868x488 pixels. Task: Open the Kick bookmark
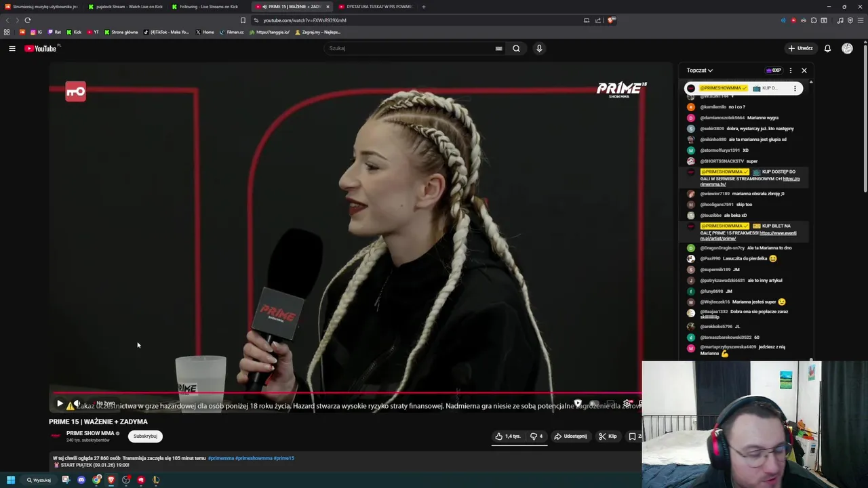tap(74, 32)
